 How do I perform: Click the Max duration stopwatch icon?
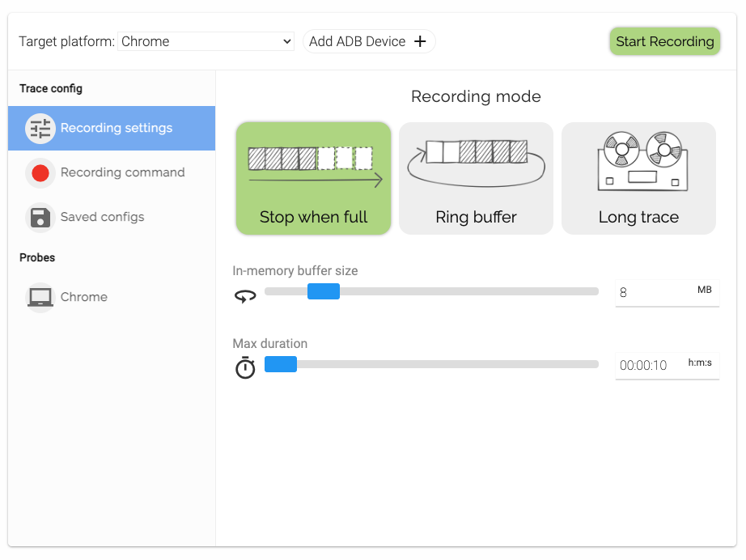[245, 368]
